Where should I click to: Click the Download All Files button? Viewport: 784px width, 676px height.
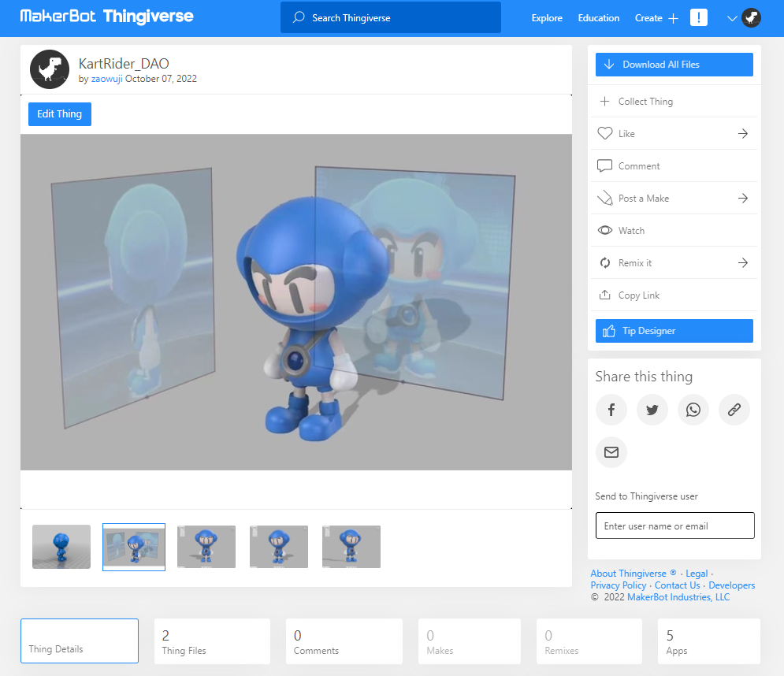click(674, 65)
